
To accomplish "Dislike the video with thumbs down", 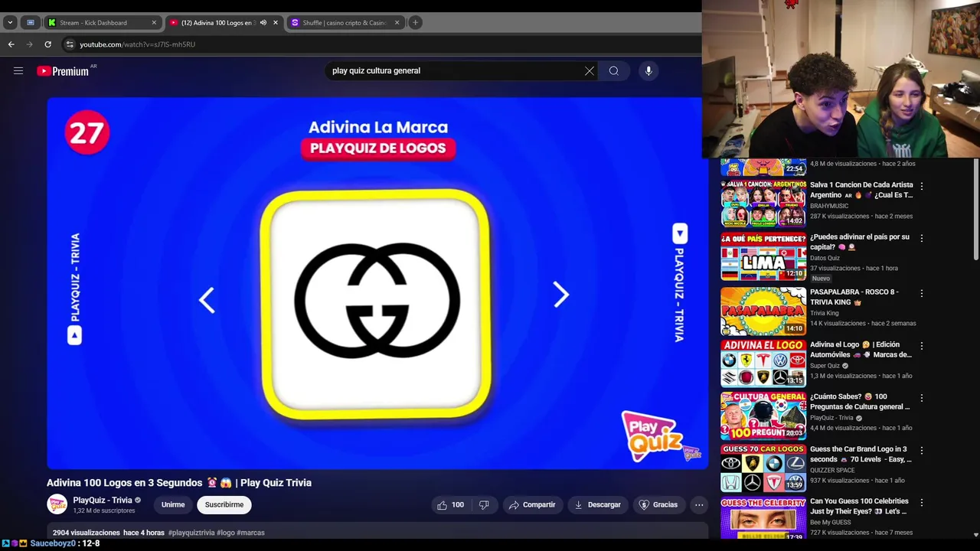I will tap(484, 504).
